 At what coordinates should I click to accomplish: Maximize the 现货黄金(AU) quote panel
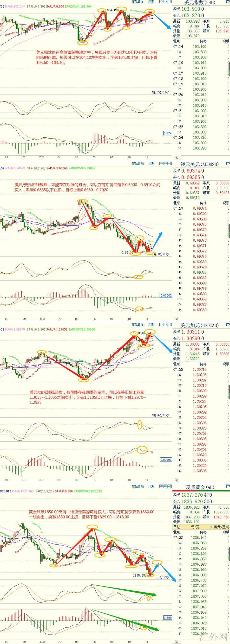[228, 486]
